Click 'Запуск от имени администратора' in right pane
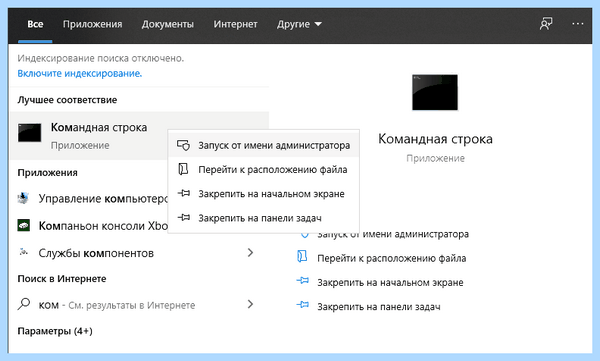This screenshot has height=361, width=600. 393,234
